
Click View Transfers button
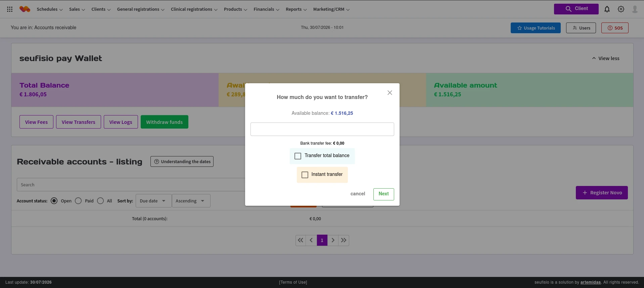point(79,122)
